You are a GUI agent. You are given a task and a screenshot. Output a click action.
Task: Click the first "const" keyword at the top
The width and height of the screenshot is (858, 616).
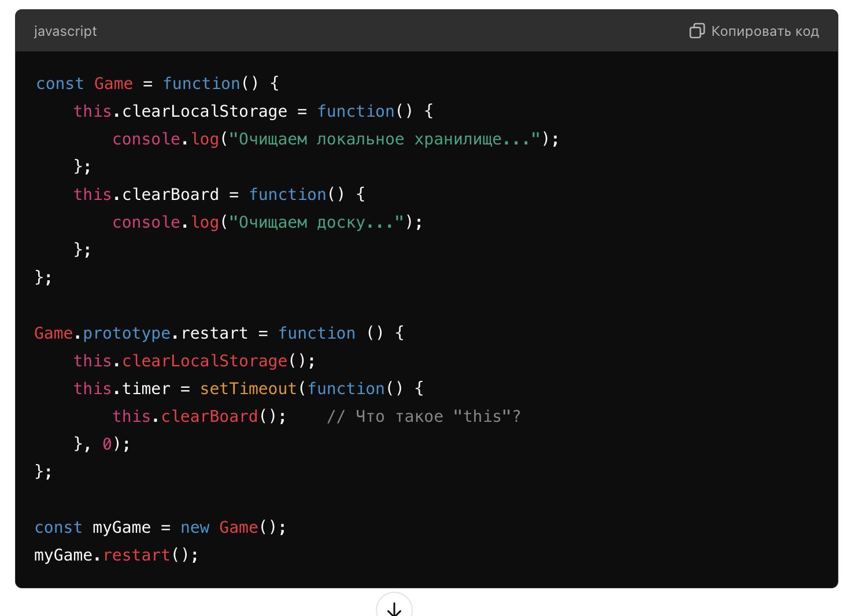pyautogui.click(x=60, y=84)
